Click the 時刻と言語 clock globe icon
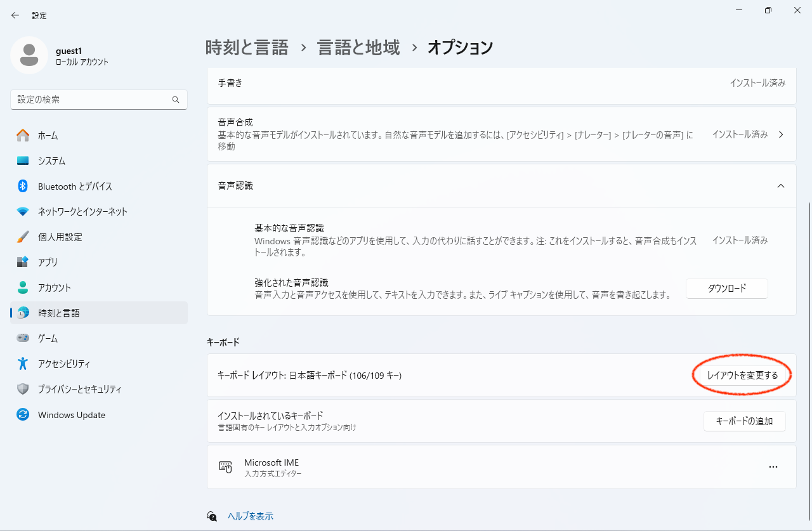Viewport: 812px width, 531px height. [x=23, y=313]
